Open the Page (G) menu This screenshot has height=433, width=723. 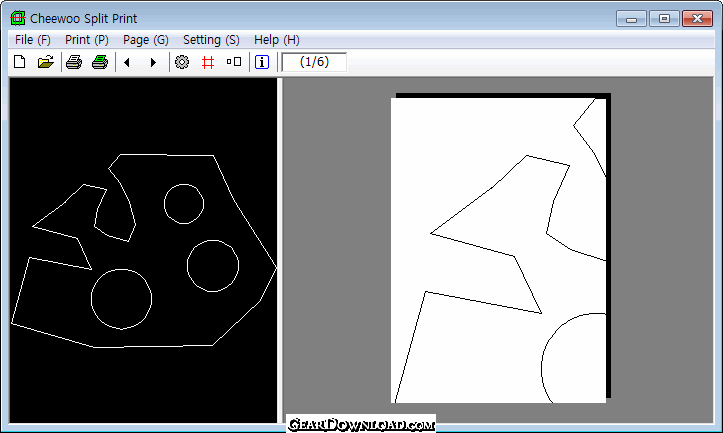(x=146, y=40)
